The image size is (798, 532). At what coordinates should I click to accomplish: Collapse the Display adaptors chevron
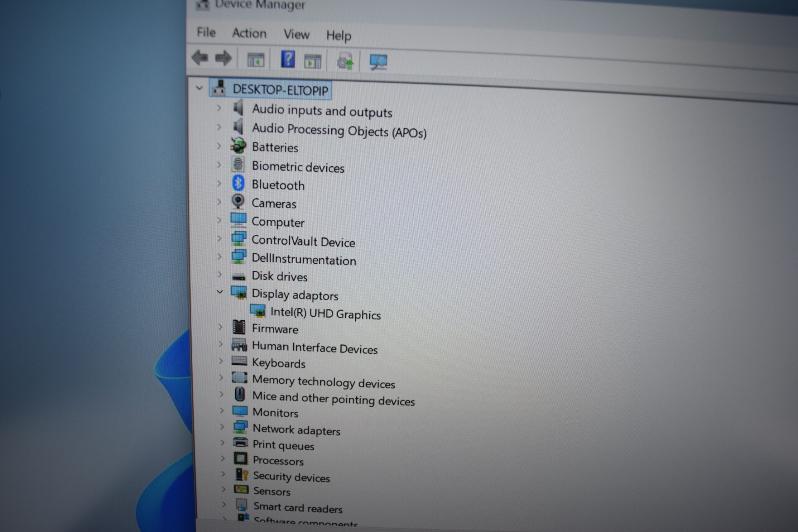pyautogui.click(x=220, y=292)
